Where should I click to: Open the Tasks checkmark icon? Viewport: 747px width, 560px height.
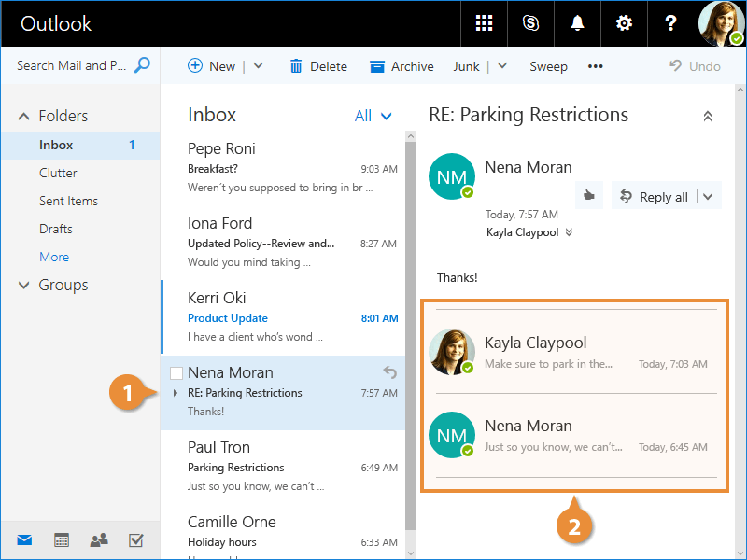[x=135, y=539]
